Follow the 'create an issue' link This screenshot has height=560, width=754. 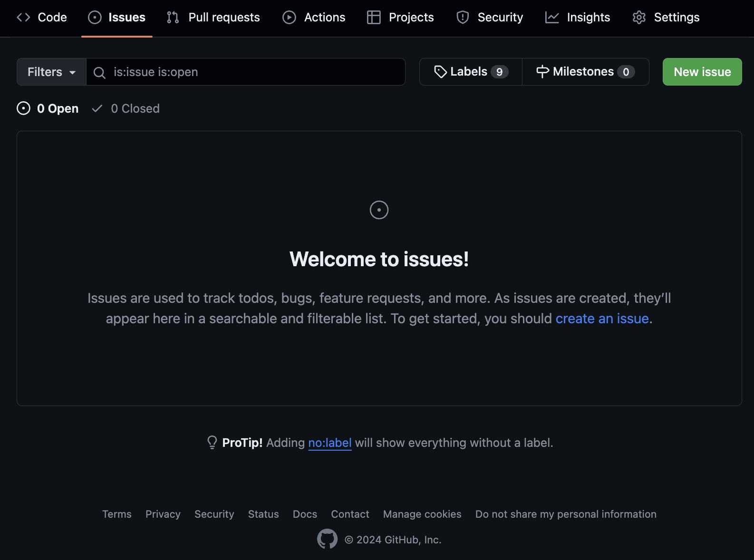[x=602, y=319]
